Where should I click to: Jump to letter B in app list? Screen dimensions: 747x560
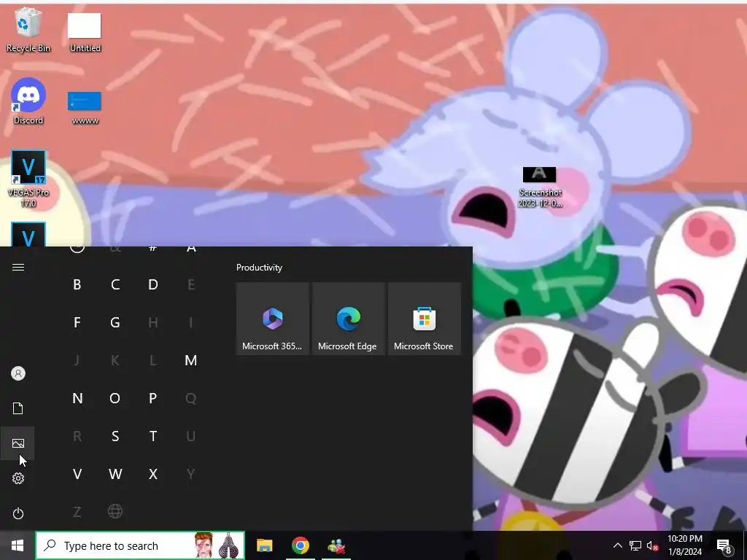77,284
